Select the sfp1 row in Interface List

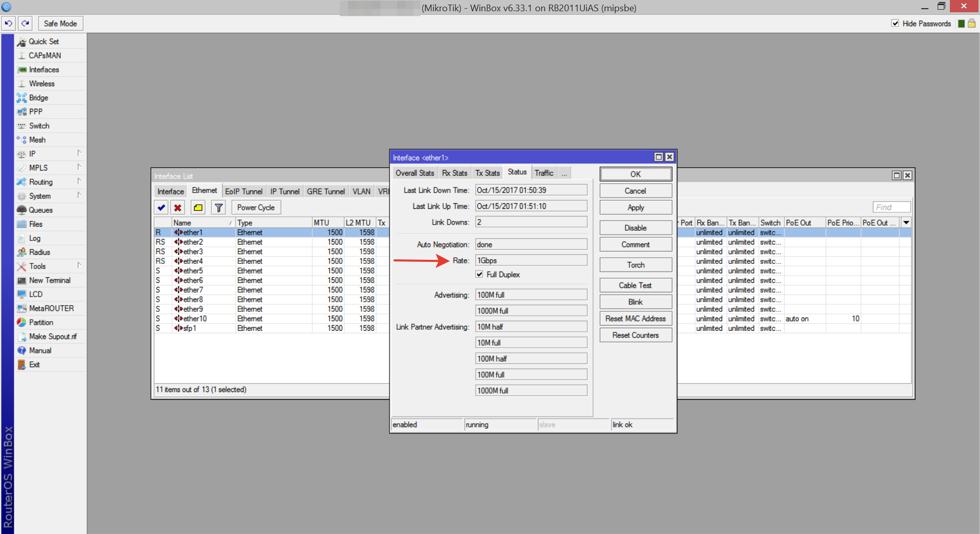pyautogui.click(x=272, y=328)
